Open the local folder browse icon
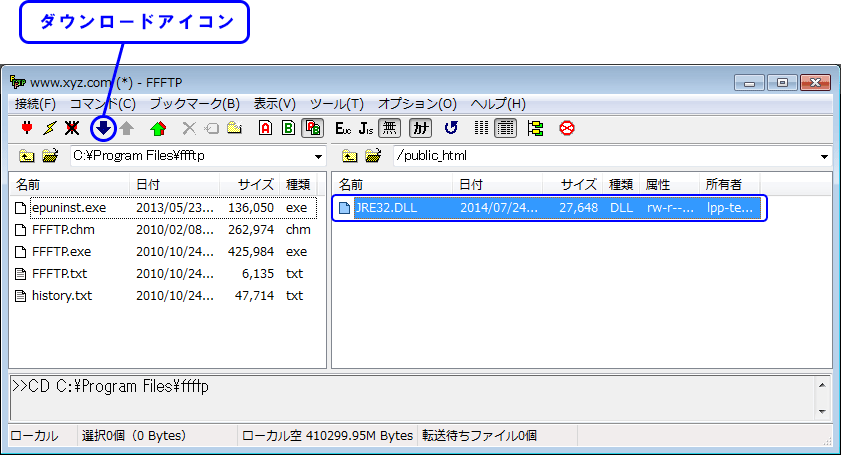Viewport: 841px width, 455px height. coord(50,156)
